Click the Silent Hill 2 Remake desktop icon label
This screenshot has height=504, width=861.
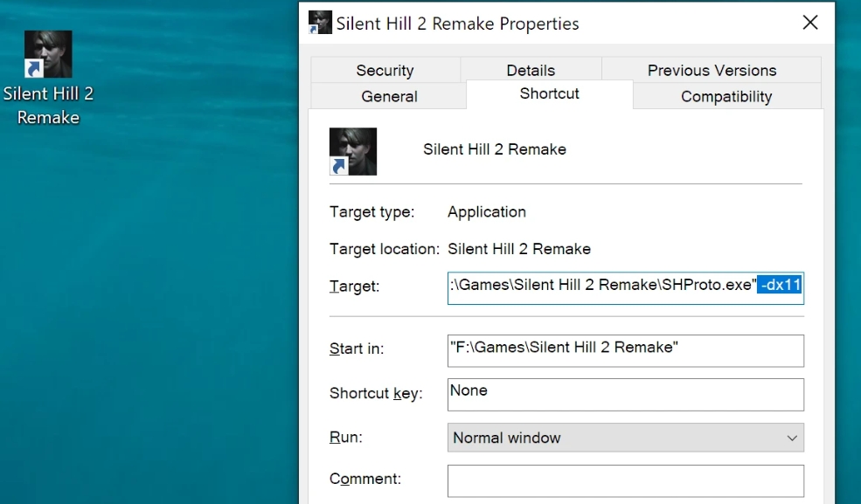[48, 106]
